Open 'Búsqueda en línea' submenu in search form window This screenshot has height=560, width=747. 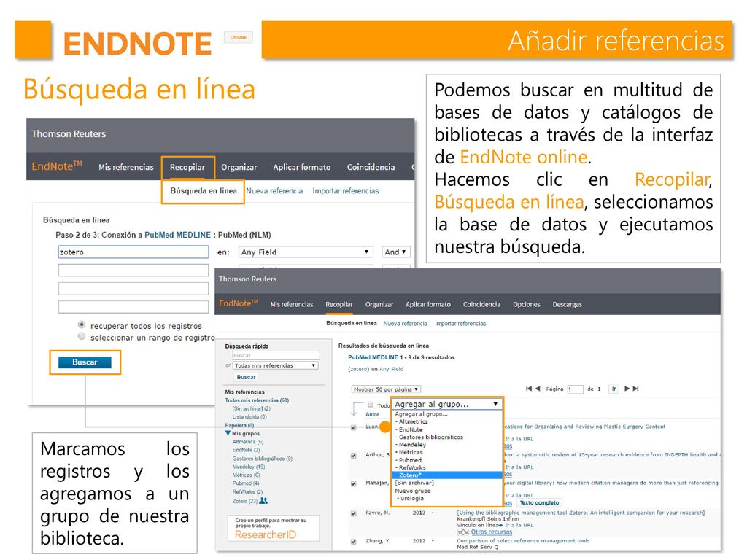click(x=204, y=191)
